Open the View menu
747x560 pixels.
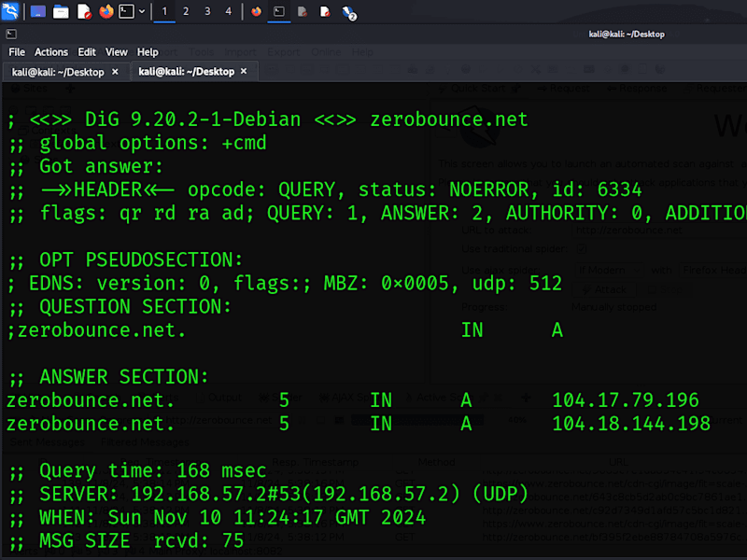tap(116, 52)
